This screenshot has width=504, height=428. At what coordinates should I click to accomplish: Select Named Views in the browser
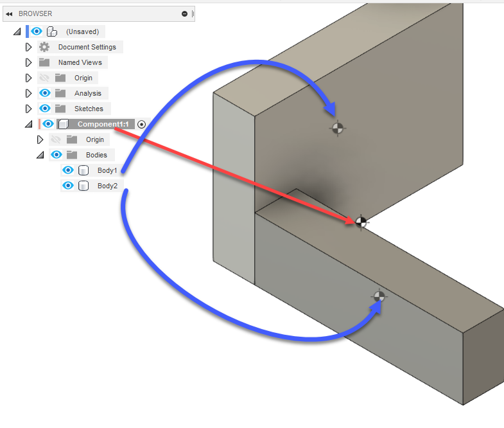[80, 62]
